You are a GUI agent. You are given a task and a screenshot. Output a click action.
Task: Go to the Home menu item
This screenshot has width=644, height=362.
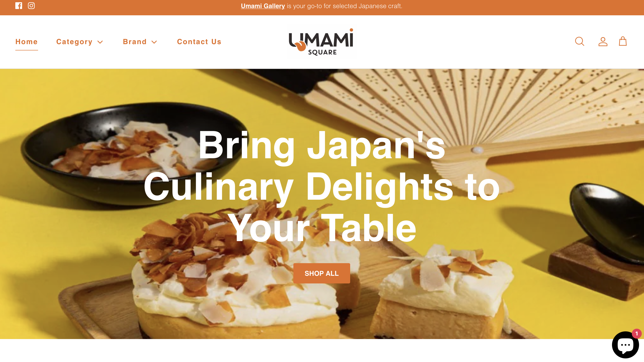[x=27, y=42]
